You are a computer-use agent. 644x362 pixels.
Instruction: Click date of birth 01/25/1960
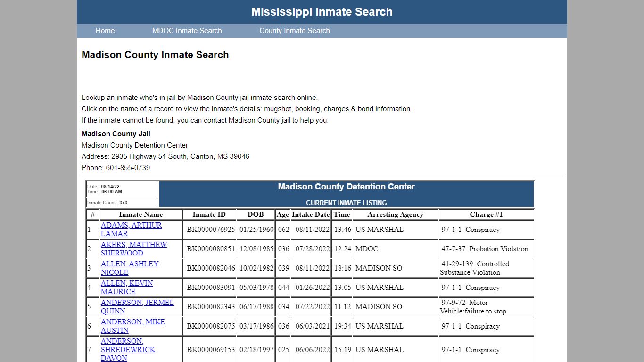click(x=256, y=230)
